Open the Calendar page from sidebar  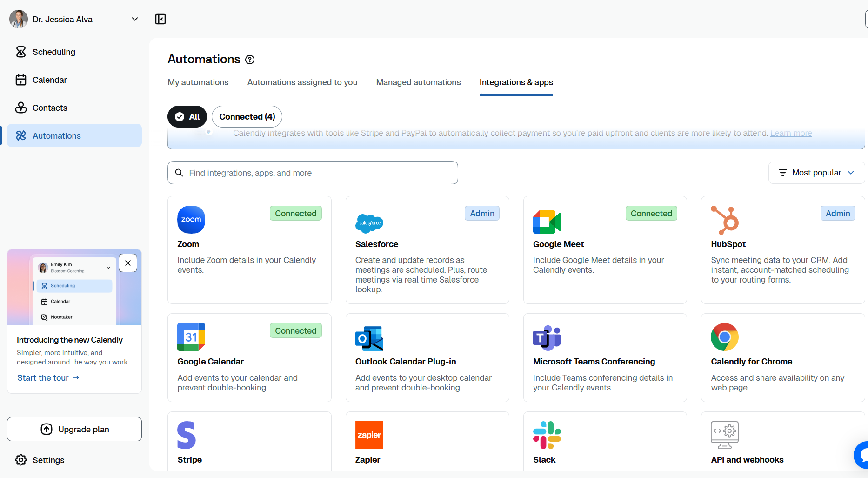pyautogui.click(x=74, y=80)
